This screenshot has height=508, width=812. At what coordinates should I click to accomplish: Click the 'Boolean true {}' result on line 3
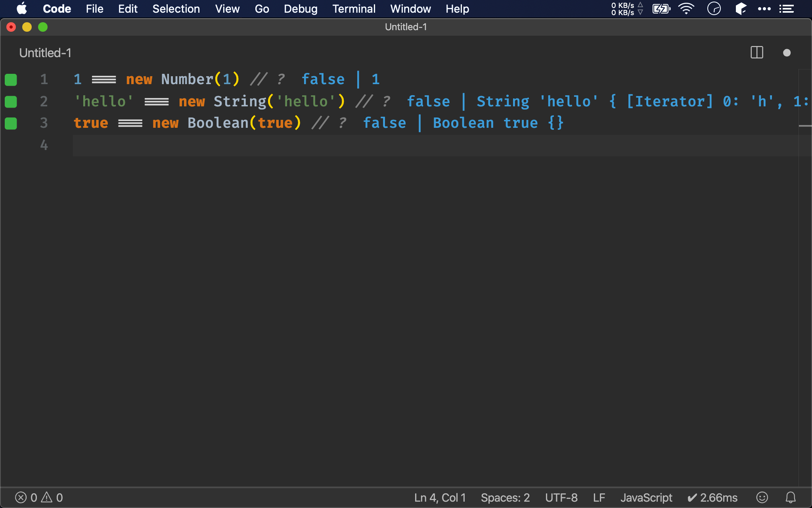(x=498, y=123)
